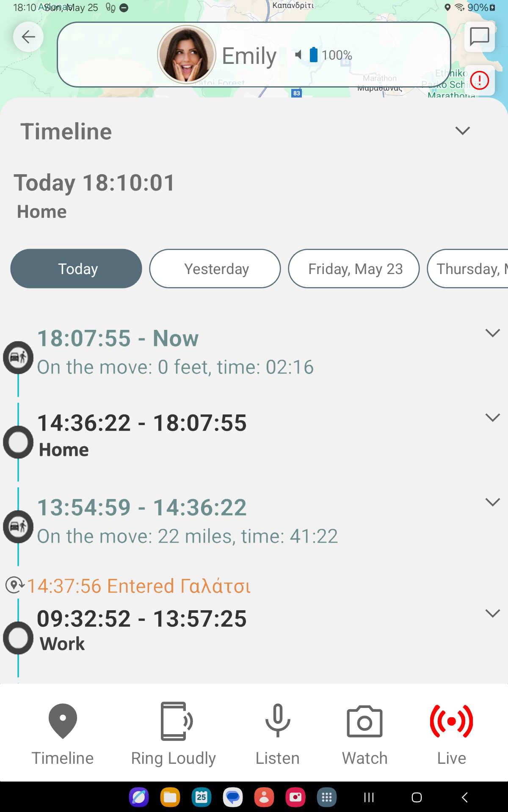
Task: Tap the 13:54:59 on-the-move marker
Action: click(x=18, y=527)
